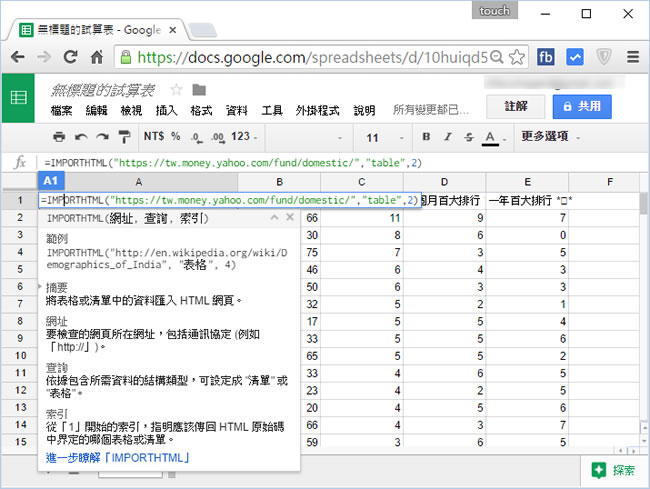Toggle strikethrough formatting
The width and height of the screenshot is (650, 489).
[x=468, y=136]
